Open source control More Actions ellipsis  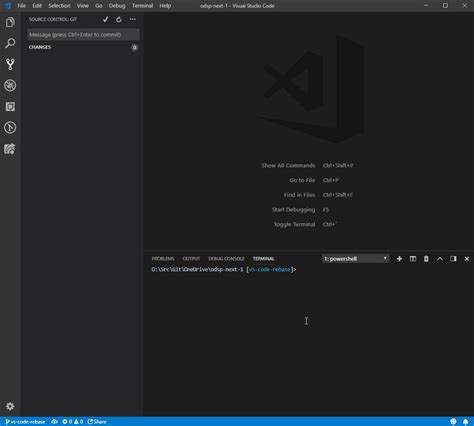point(133,19)
